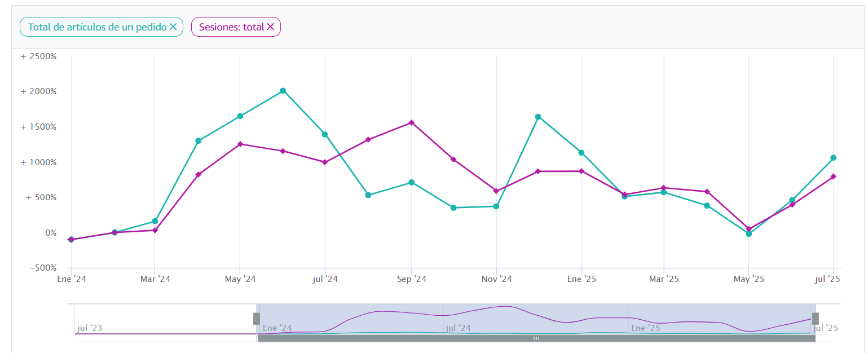
Task: Remove the 'Total de artículos de un pedido' chip via its X
Action: pos(173,27)
